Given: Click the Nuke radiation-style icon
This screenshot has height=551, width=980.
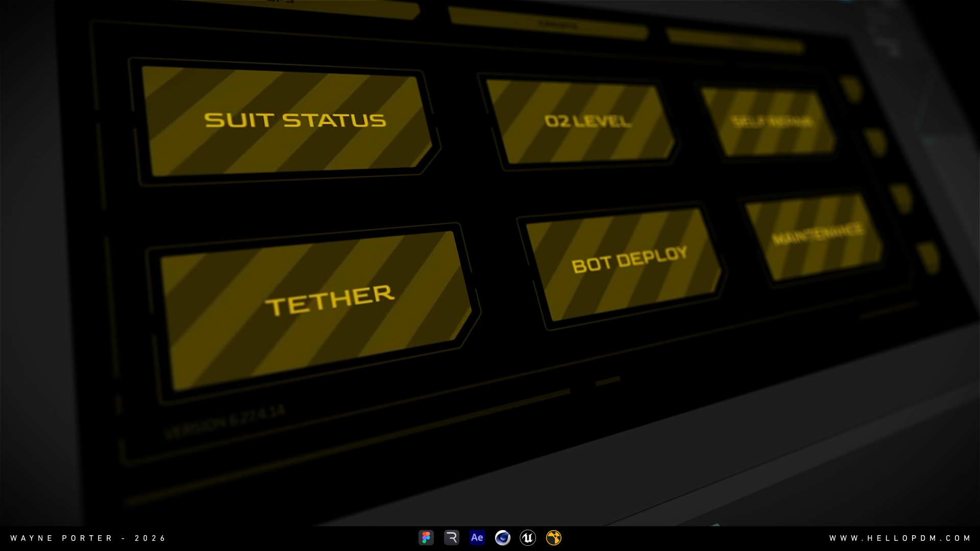Looking at the screenshot, I should click(554, 538).
